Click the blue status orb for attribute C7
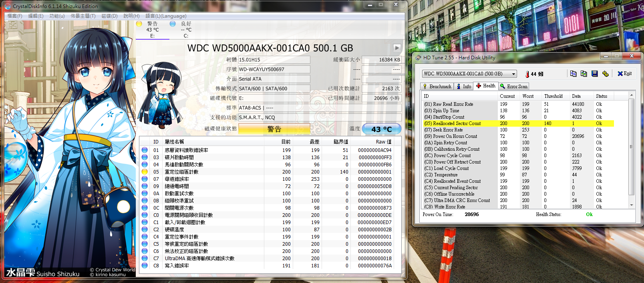 [x=145, y=258]
